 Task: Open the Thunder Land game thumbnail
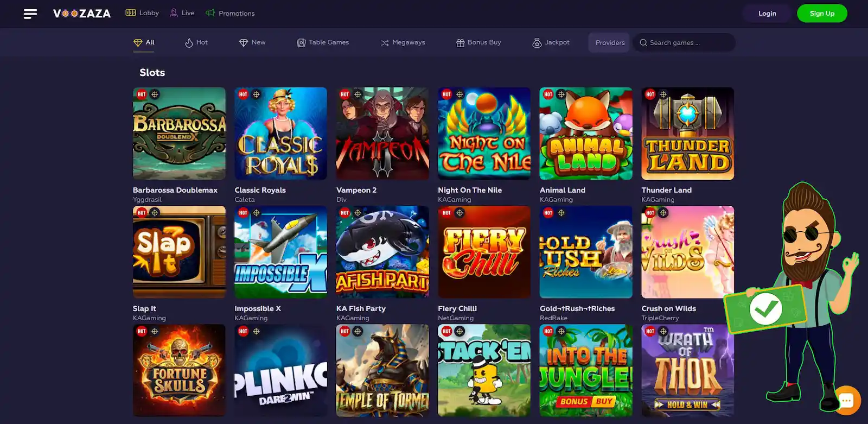(688, 134)
